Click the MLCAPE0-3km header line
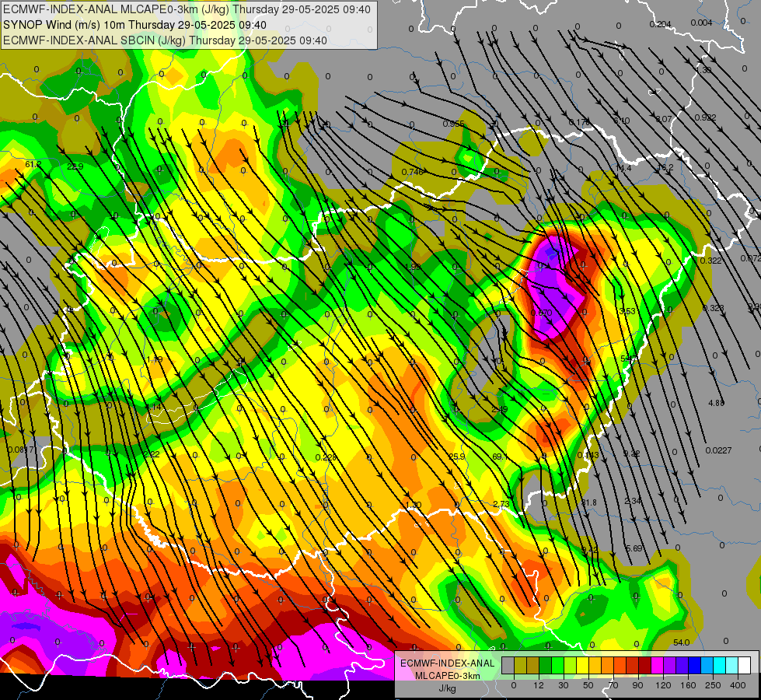 187,9
